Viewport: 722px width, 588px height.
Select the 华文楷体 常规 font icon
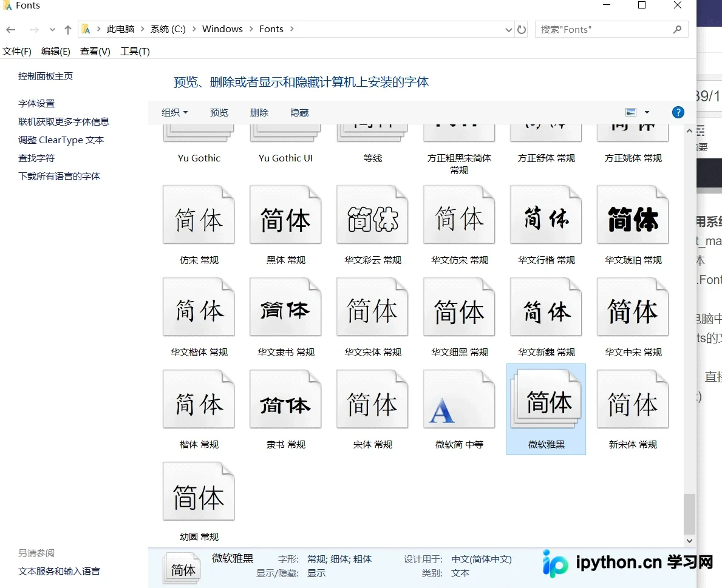coord(199,306)
